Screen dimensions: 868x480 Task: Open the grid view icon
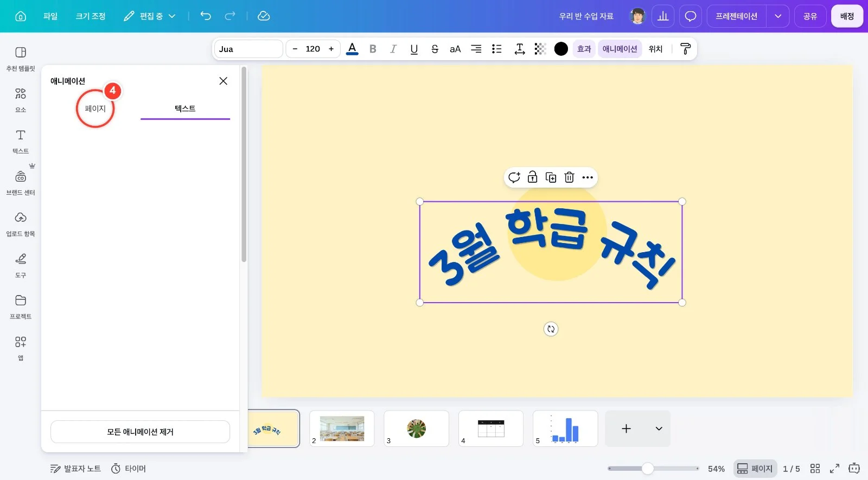tap(815, 469)
